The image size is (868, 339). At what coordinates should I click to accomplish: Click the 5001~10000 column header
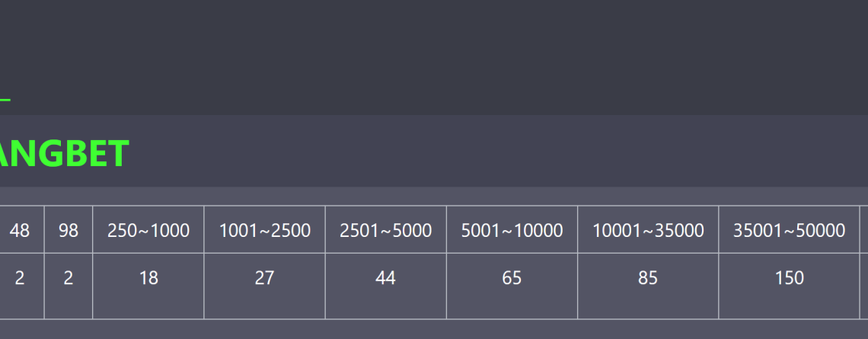(512, 230)
